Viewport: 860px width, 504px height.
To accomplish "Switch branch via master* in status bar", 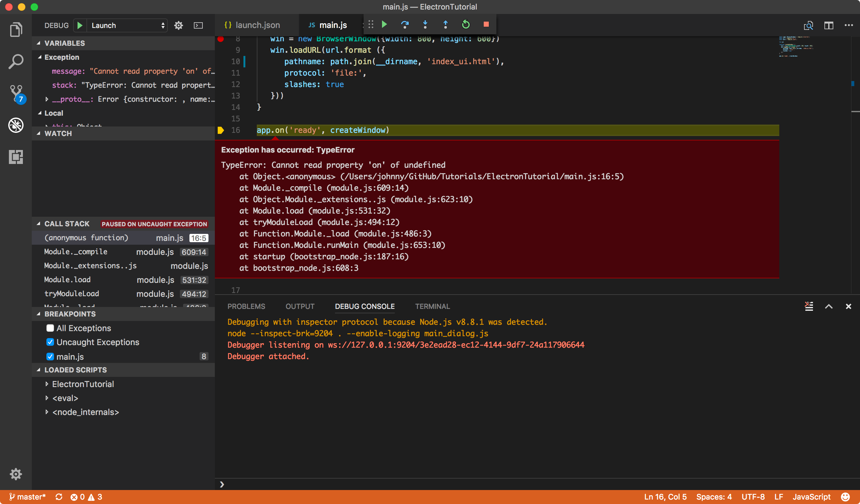I will click(x=27, y=497).
